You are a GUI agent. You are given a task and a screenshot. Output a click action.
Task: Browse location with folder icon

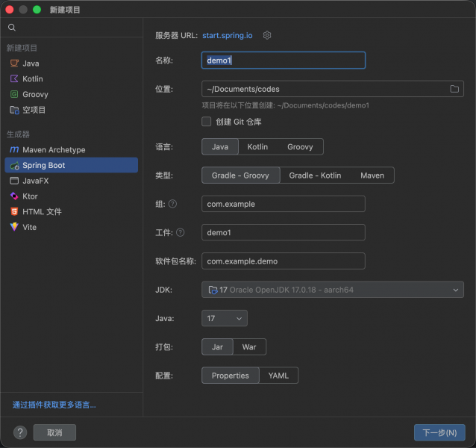(454, 89)
